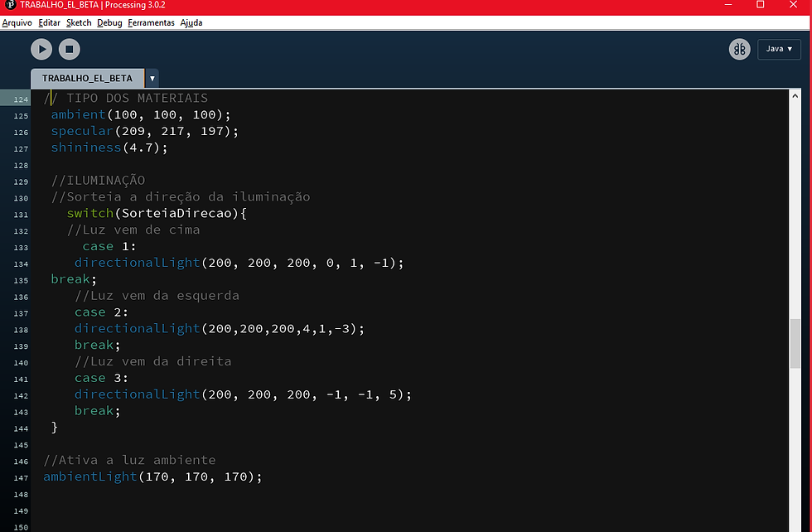Click the scroll up arrow of editor
This screenshot has height=532, width=812.
[795, 96]
